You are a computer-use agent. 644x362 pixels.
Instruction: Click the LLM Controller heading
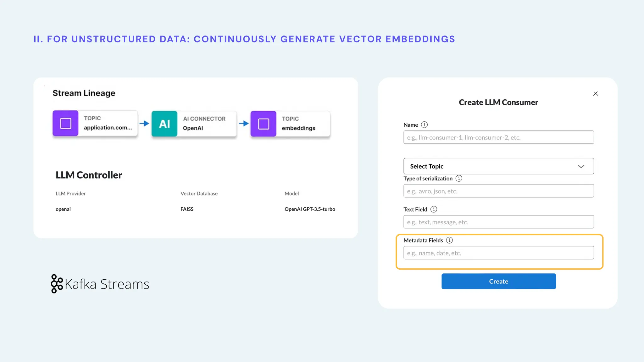(89, 175)
